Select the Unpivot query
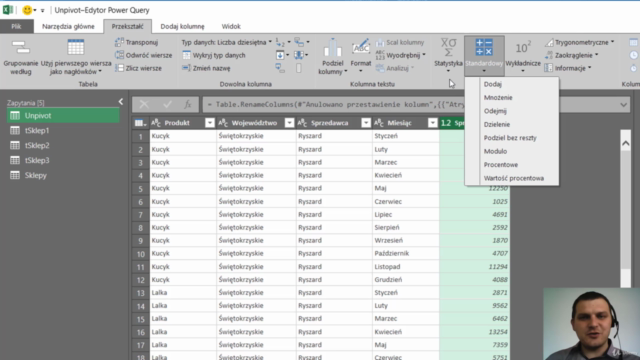640x360 pixels. point(63,116)
